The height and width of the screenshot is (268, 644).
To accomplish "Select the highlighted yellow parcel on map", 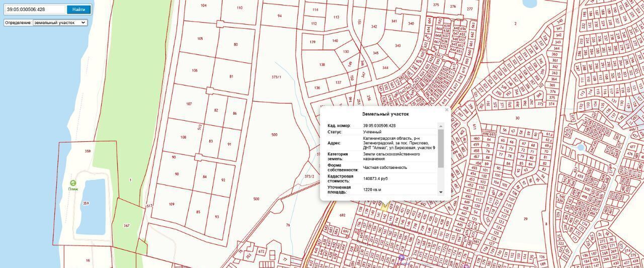I will [385, 205].
